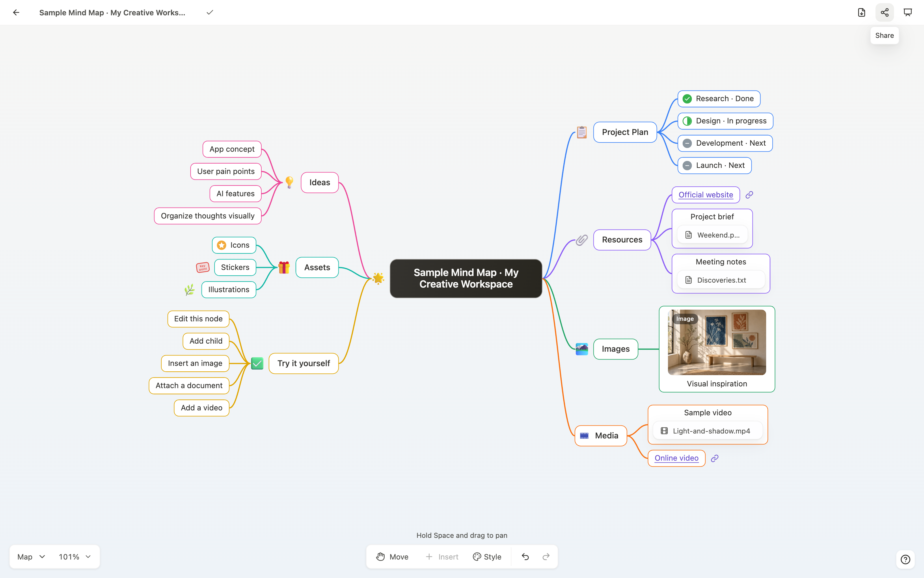This screenshot has width=924, height=578.
Task: Open the Share icon
Action: tap(884, 13)
